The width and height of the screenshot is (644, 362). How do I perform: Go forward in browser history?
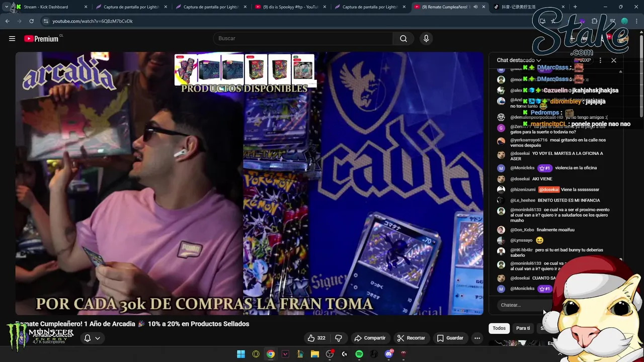pyautogui.click(x=19, y=21)
